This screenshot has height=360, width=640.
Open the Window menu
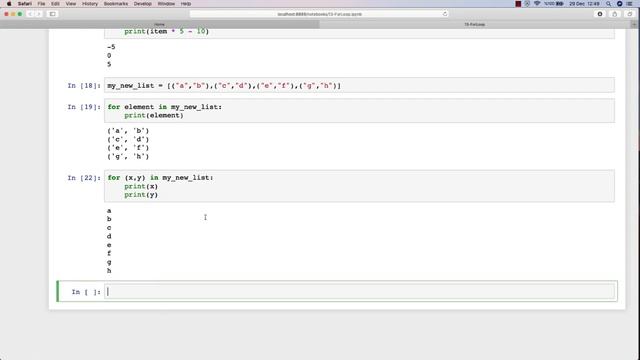coord(166,4)
